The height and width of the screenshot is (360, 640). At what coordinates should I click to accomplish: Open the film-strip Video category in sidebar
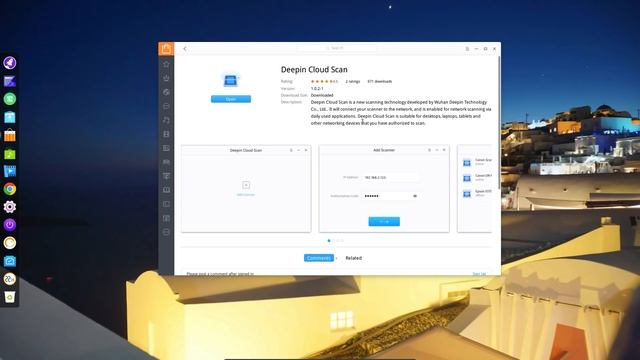tap(166, 134)
